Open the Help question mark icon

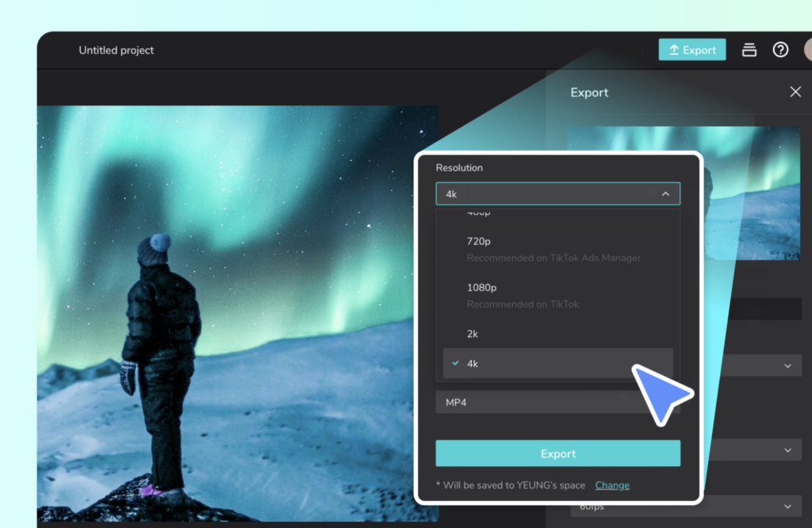click(x=780, y=50)
